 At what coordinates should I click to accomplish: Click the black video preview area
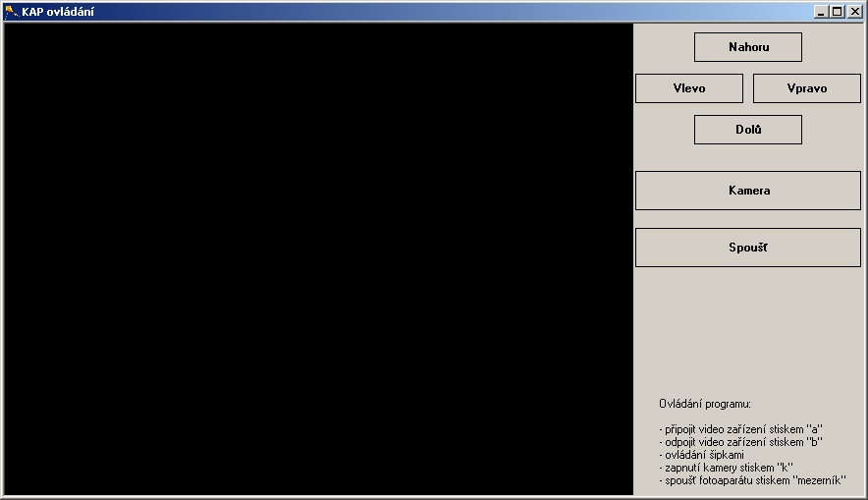click(318, 258)
